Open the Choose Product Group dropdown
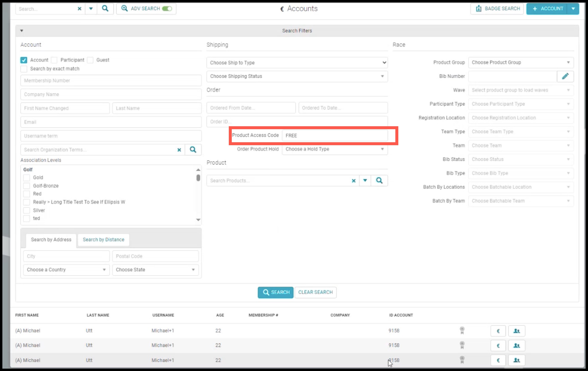The width and height of the screenshot is (588, 371). coord(521,63)
